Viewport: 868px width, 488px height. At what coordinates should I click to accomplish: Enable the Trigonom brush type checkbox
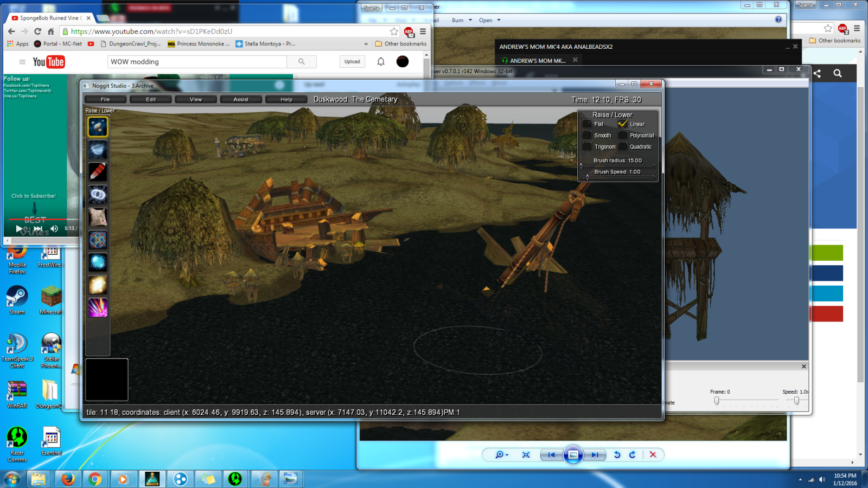(587, 146)
